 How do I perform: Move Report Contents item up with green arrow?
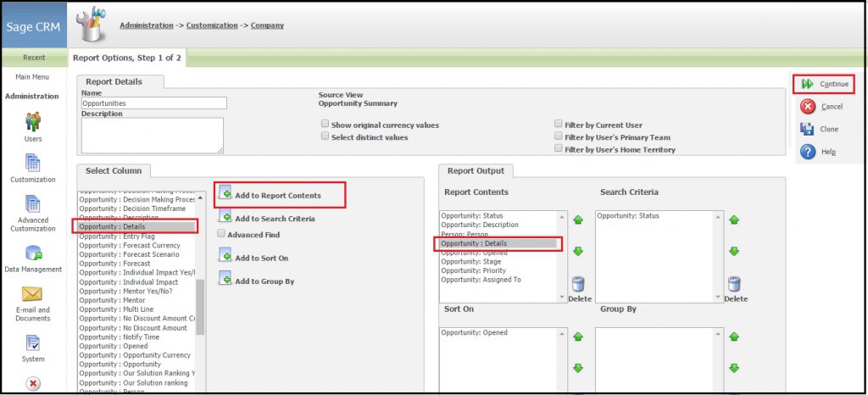pyautogui.click(x=578, y=220)
